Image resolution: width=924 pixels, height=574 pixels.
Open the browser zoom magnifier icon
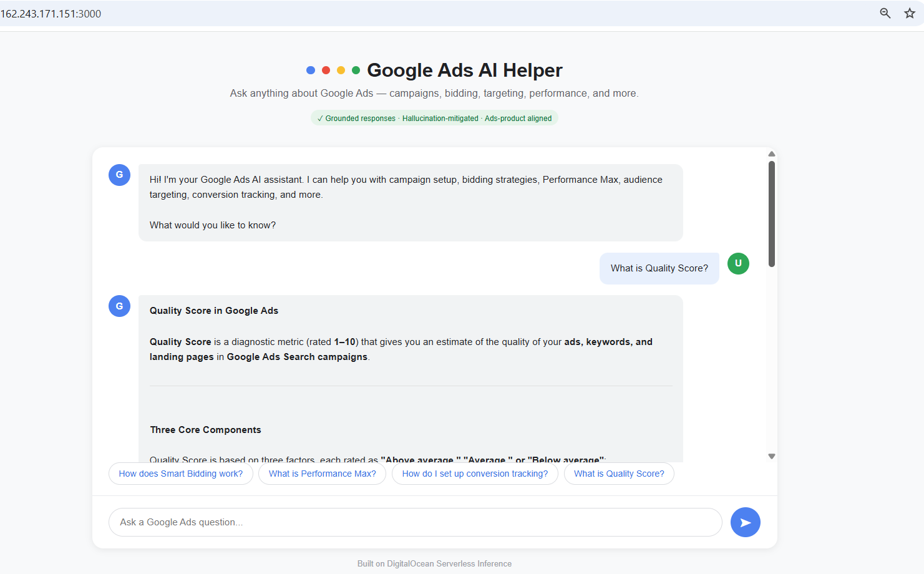[x=885, y=13]
